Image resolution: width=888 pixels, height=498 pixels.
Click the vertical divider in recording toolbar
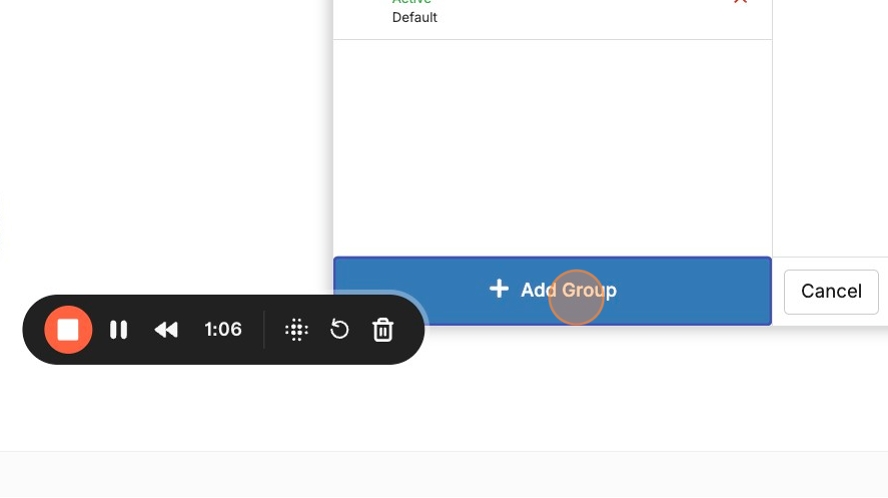pos(264,330)
